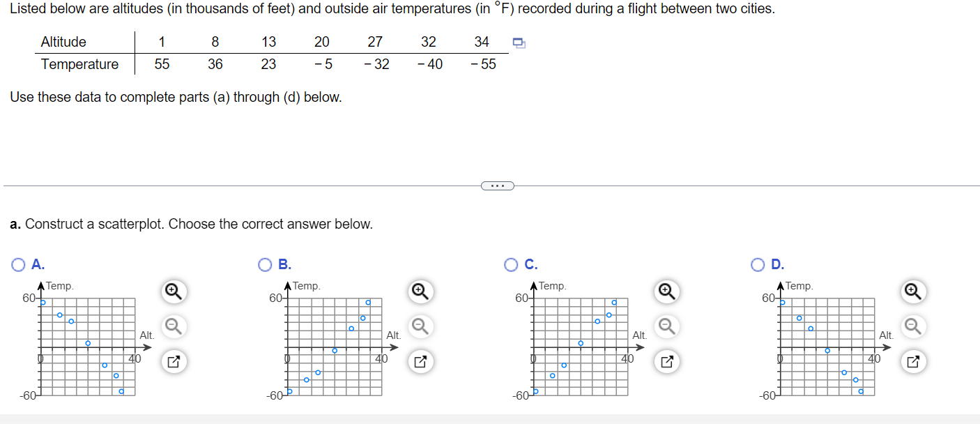Zoom out on the graph for choice D
The height and width of the screenshot is (424, 980).
tap(912, 326)
